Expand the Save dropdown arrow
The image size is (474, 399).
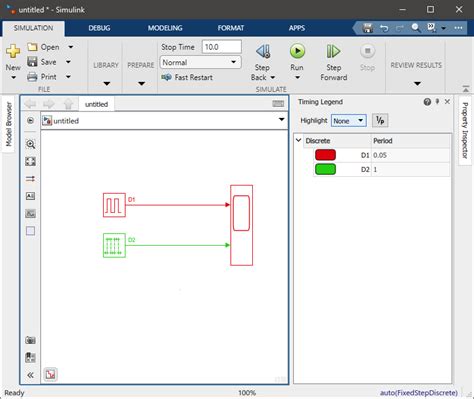[68, 62]
